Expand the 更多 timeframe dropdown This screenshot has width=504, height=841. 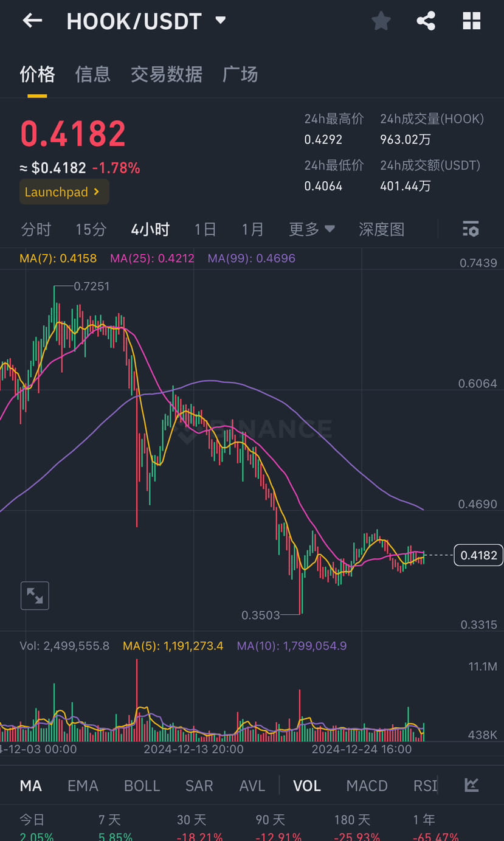[x=311, y=229]
